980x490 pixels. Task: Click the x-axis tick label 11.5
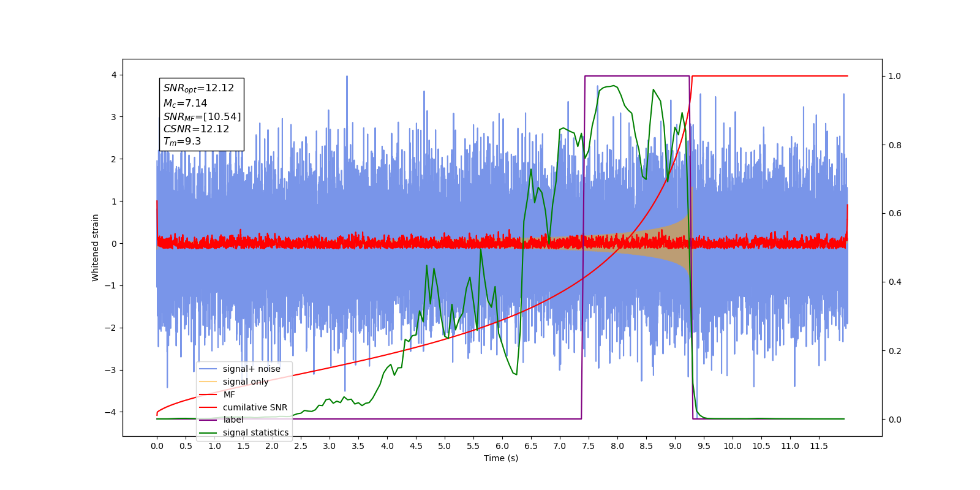[819, 446]
